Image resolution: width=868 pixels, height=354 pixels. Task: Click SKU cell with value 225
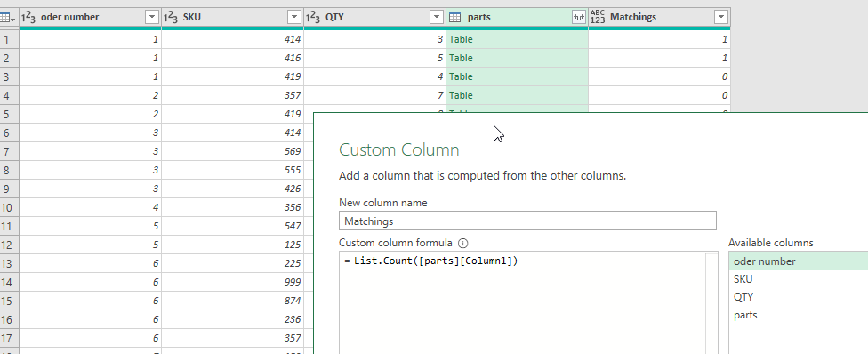click(232, 263)
